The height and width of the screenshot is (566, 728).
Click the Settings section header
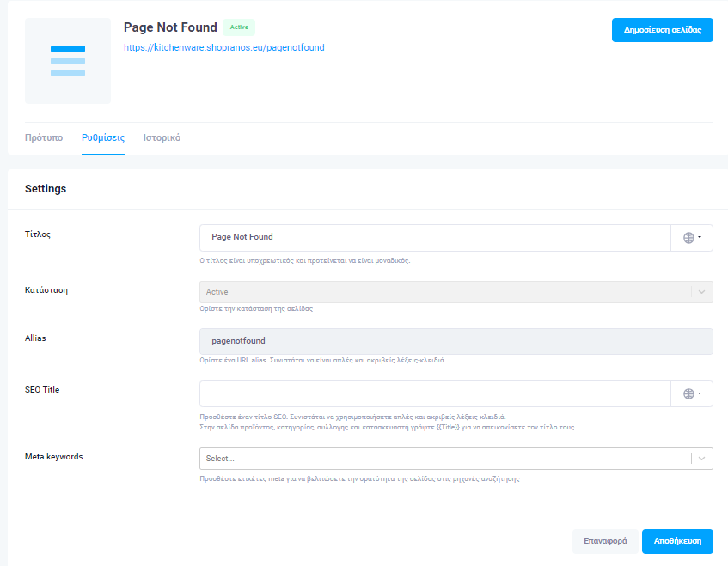pyautogui.click(x=46, y=189)
